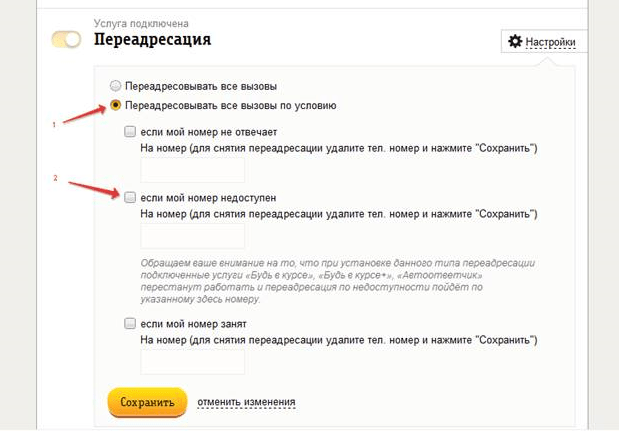
Task: Enable the "если мой номер не отвечает" checkbox
Action: 130,131
